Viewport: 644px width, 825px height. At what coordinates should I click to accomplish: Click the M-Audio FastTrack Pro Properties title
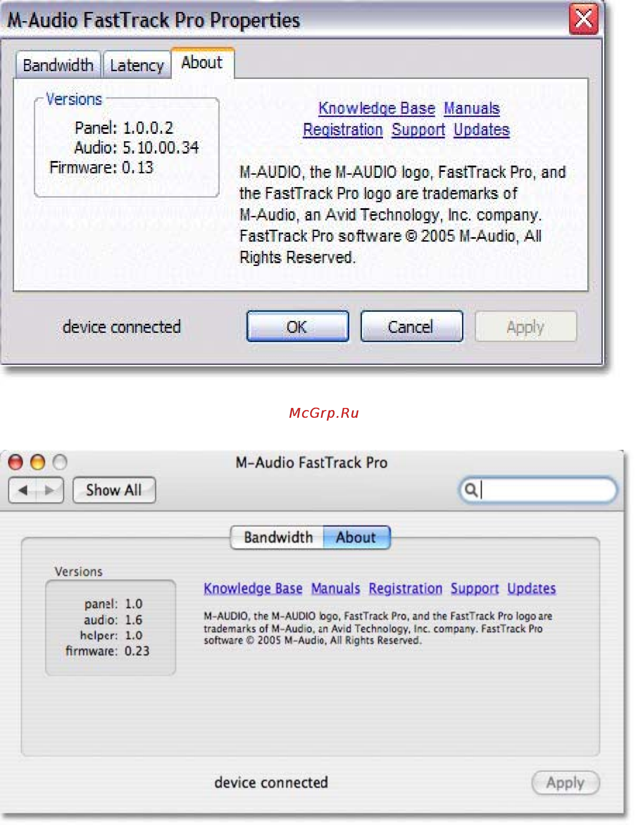(154, 20)
